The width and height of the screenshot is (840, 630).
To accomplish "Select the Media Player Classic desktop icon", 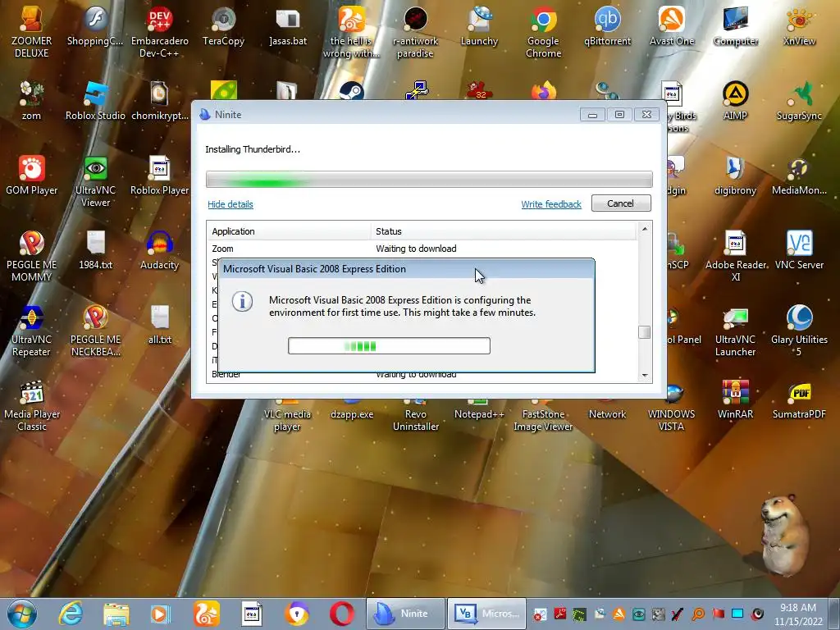I will point(31,405).
